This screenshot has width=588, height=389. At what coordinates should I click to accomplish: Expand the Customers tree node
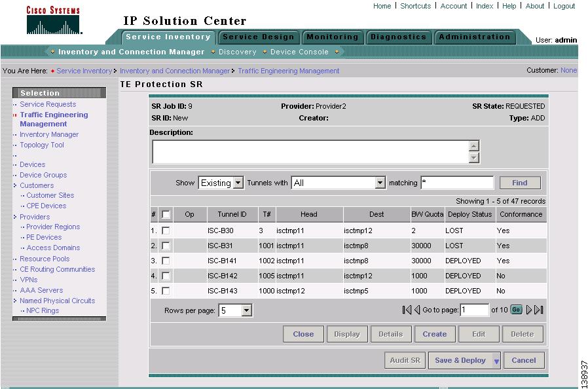[15, 185]
